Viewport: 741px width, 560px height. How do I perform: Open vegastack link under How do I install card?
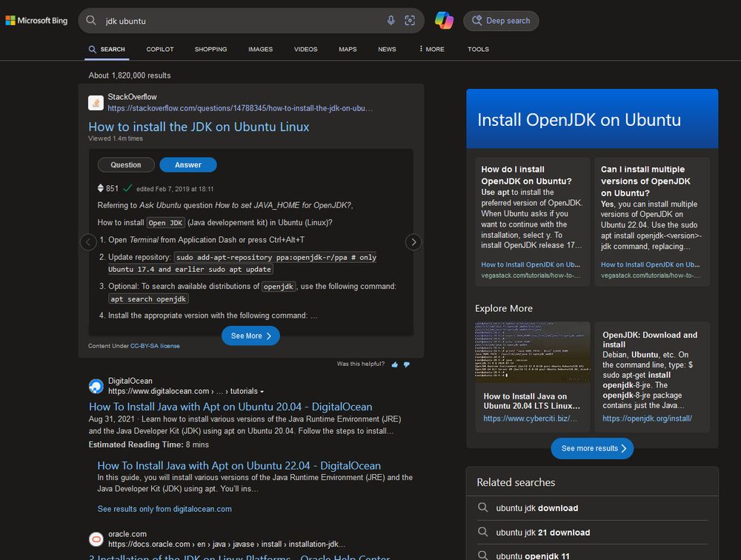tap(531, 275)
